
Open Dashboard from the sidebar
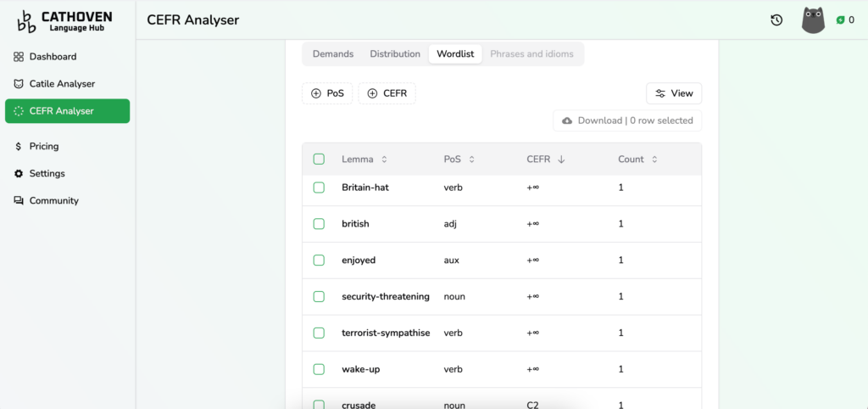point(53,57)
